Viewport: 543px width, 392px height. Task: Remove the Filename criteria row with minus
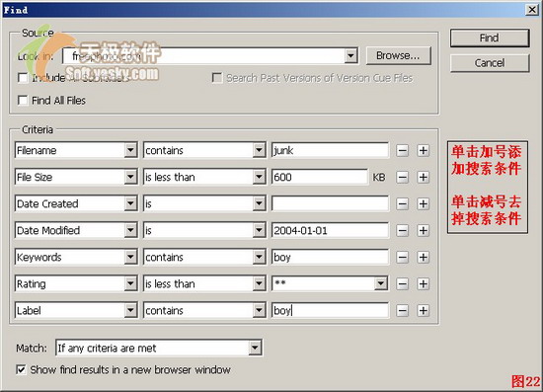point(402,151)
